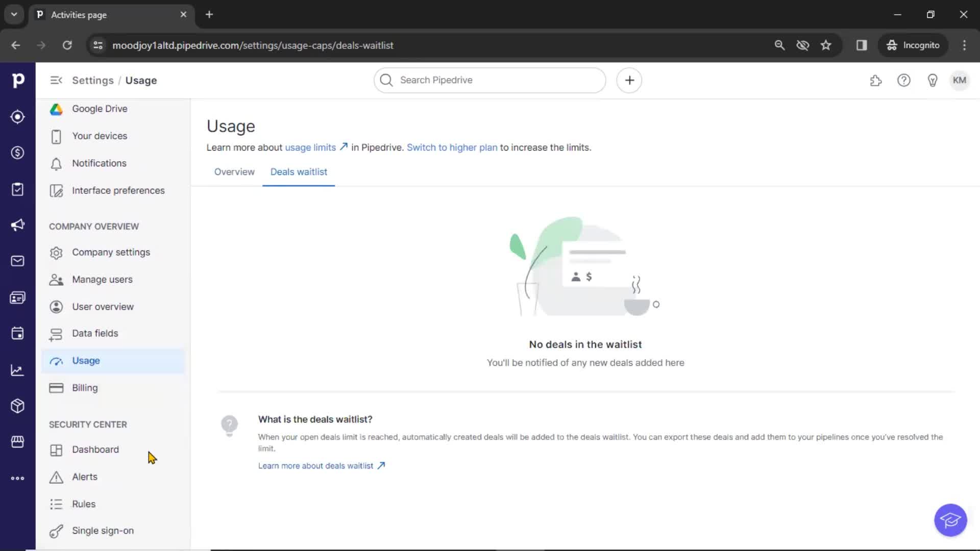Open the Activities icon in sidebar
Viewport: 980px width, 551px height.
[18, 189]
